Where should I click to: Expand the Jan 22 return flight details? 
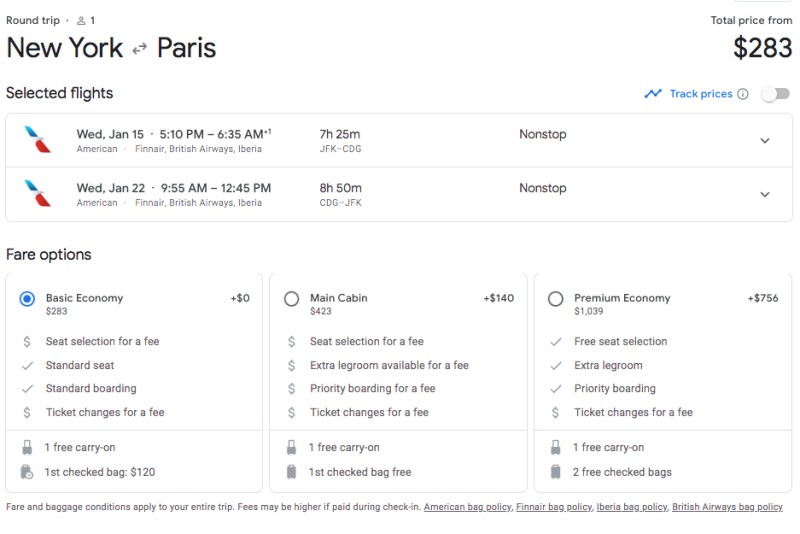(765, 194)
